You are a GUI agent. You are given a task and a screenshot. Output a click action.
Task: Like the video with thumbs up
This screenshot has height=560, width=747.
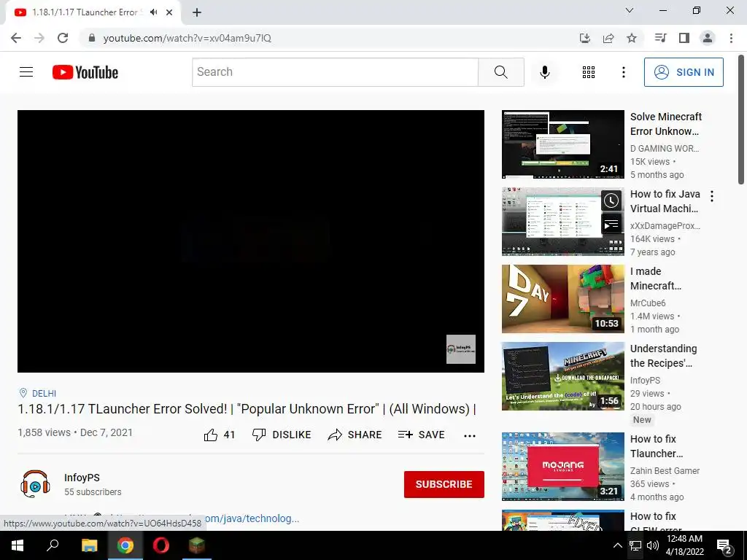219,435
